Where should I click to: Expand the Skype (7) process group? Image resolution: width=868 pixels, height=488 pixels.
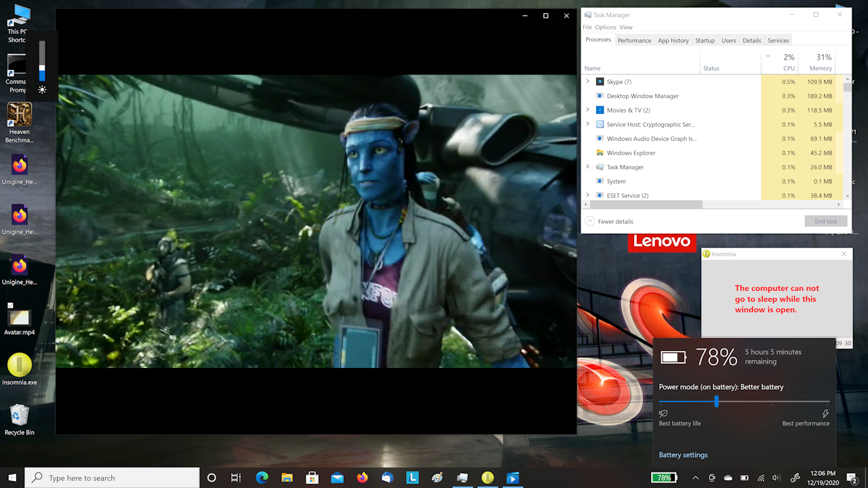[x=588, y=81]
